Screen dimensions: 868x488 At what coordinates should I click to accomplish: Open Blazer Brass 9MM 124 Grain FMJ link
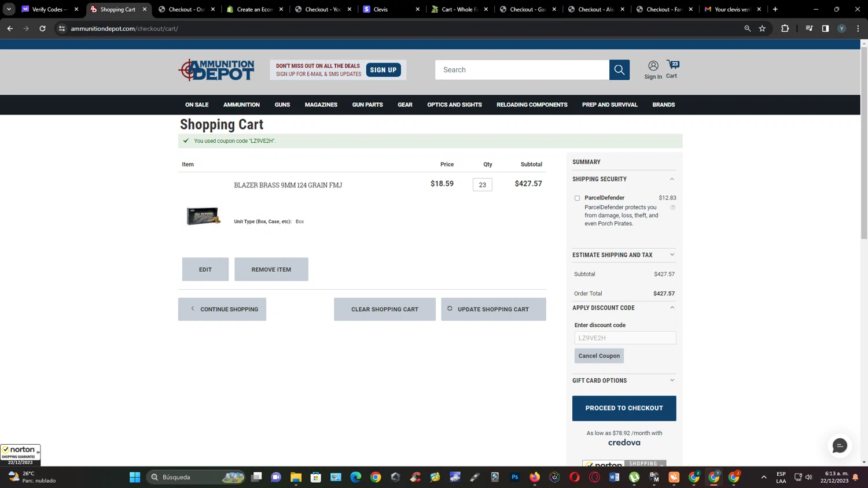288,185
